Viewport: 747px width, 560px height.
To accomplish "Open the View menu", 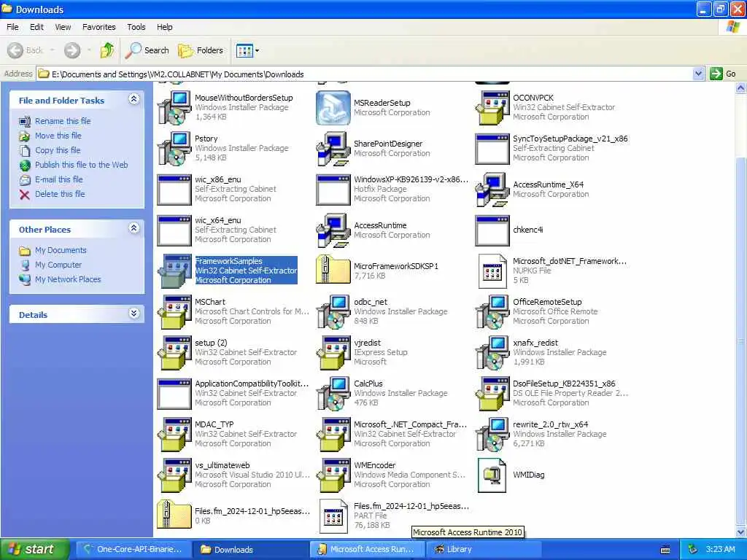I will pyautogui.click(x=63, y=27).
